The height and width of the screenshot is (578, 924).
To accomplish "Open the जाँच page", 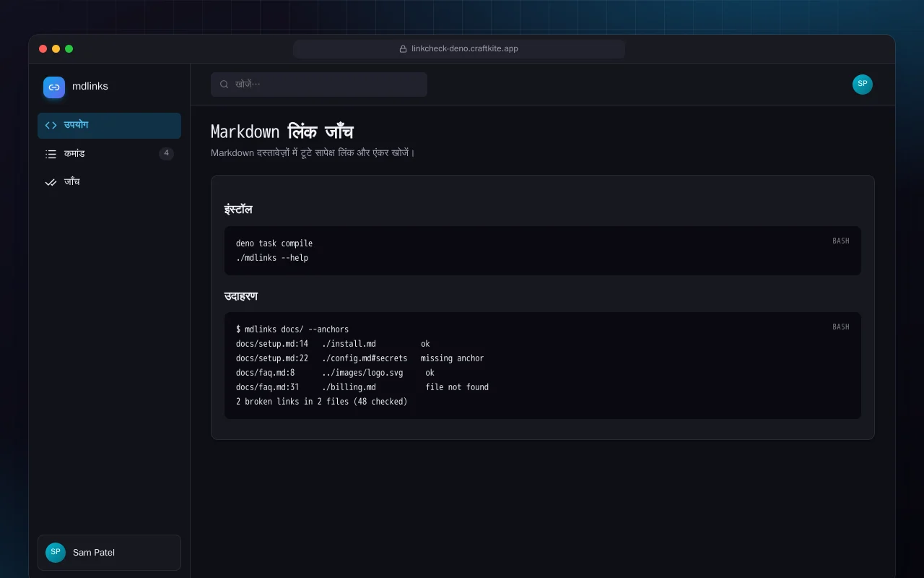I will coord(109,182).
